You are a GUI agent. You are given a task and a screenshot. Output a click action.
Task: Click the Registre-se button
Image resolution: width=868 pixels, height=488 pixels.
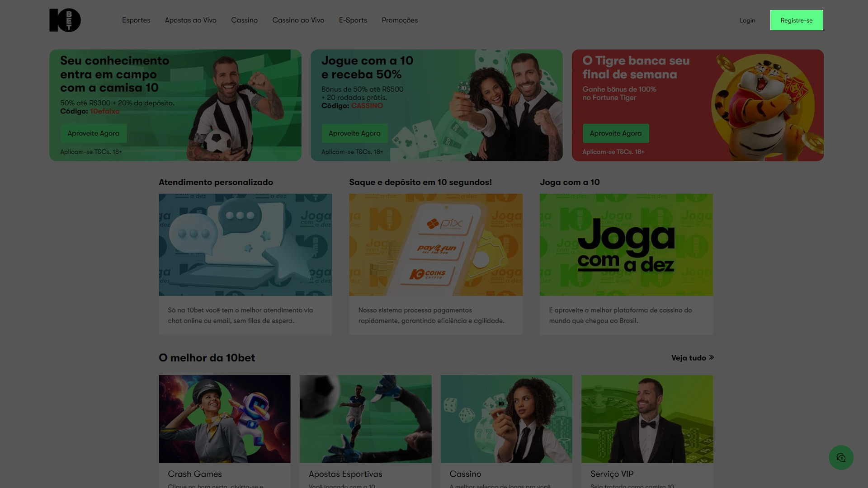(x=797, y=20)
